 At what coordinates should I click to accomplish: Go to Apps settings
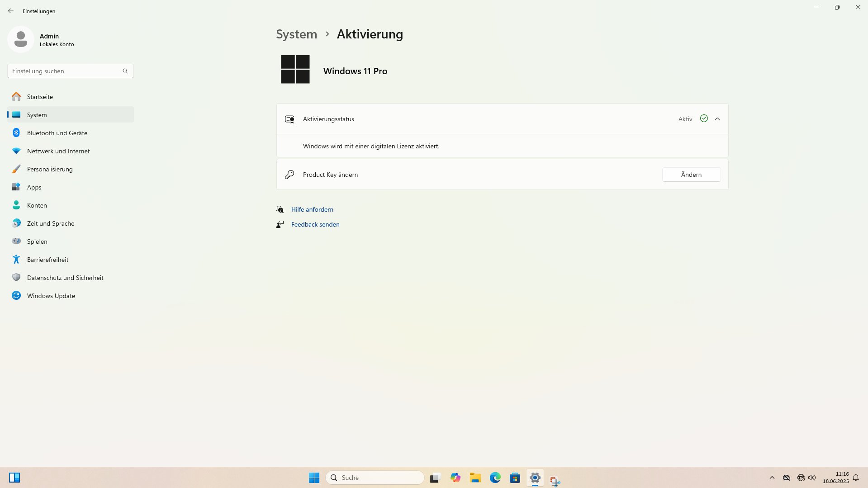pos(34,187)
